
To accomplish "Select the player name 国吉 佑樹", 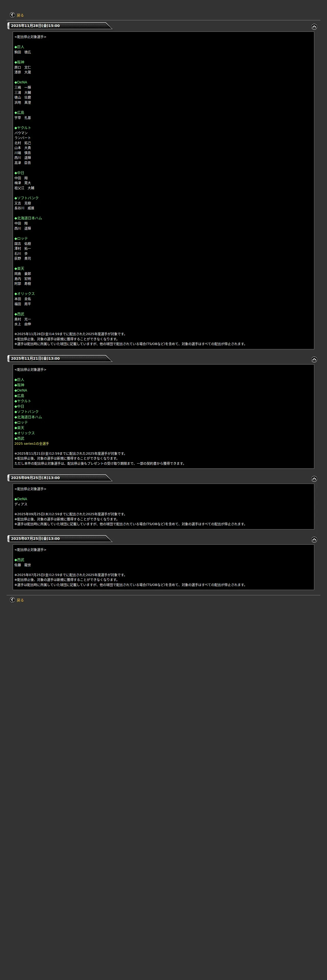I will point(23,243).
